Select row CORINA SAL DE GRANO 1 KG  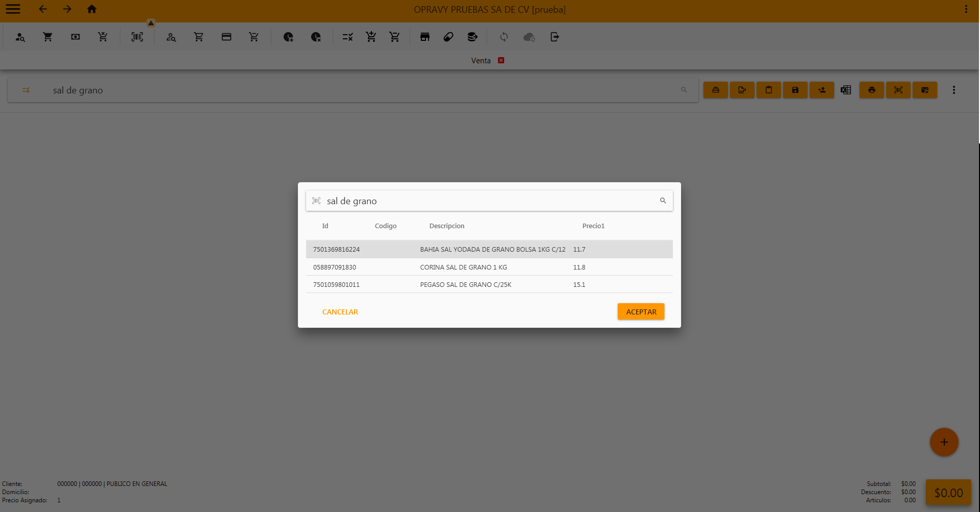tap(489, 267)
